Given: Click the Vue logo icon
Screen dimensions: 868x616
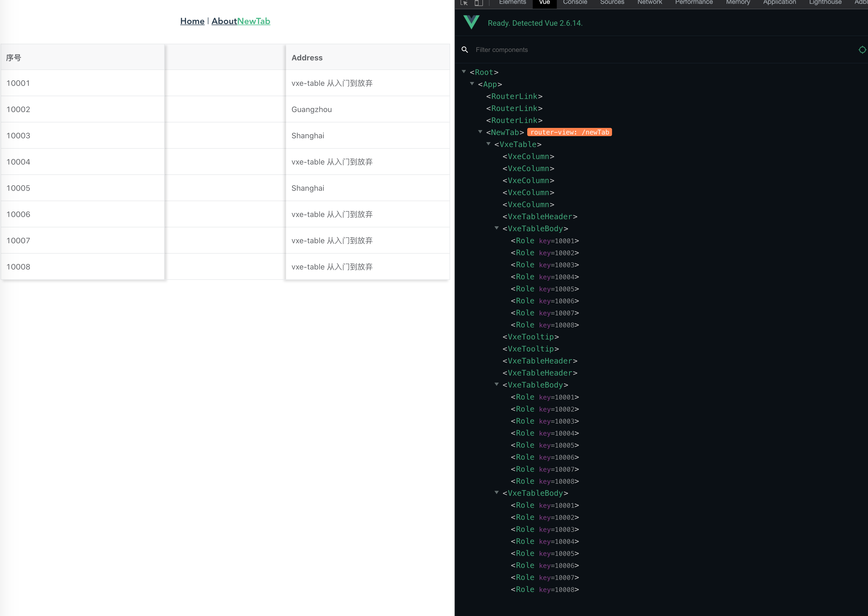Looking at the screenshot, I should (471, 22).
